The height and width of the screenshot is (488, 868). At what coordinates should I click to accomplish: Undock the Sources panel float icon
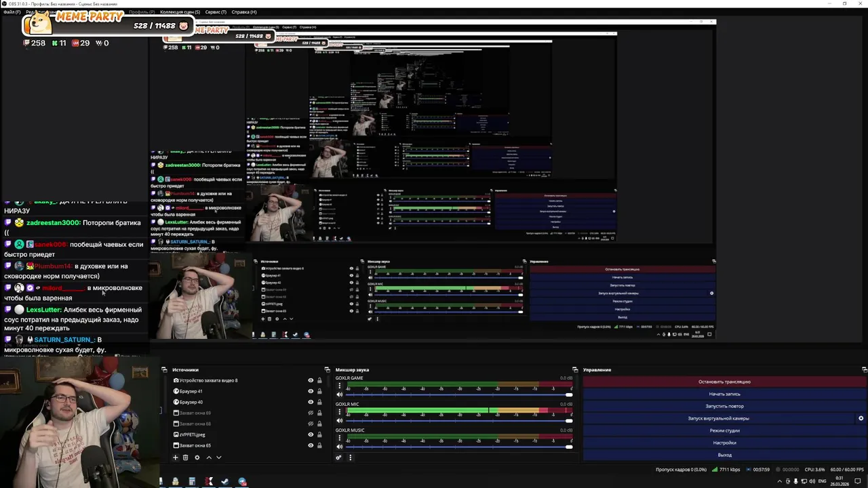pyautogui.click(x=328, y=370)
